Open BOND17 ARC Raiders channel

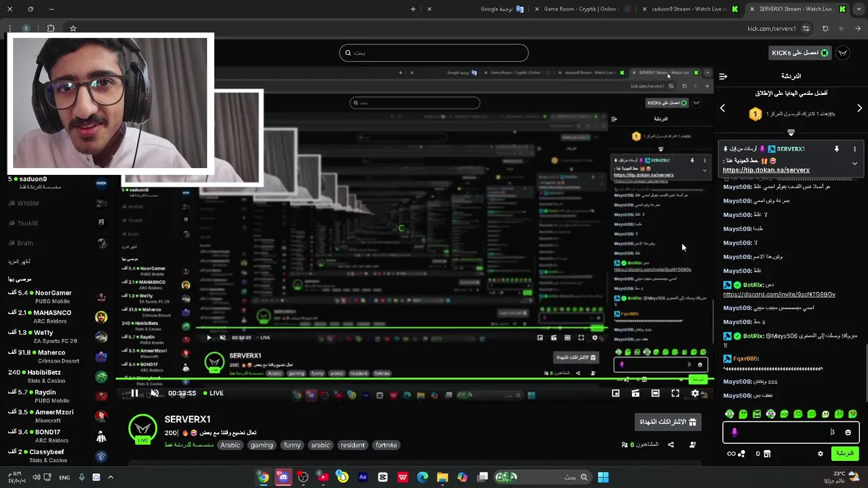pyautogui.click(x=58, y=436)
